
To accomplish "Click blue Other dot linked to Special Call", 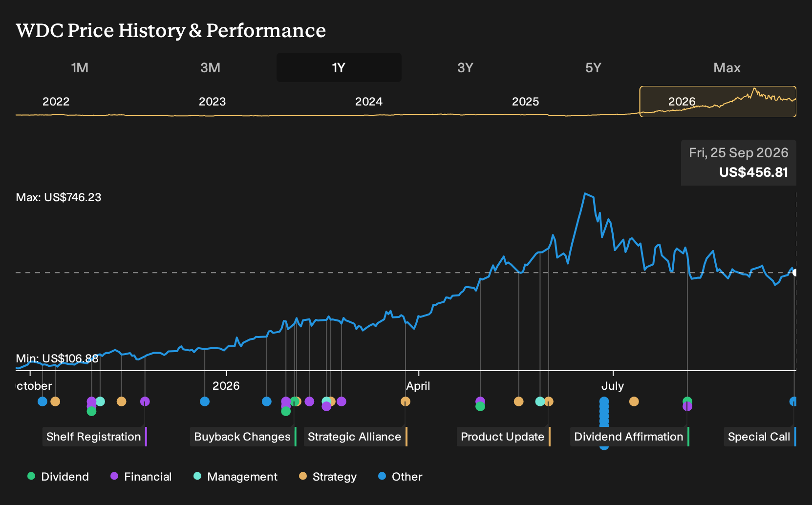I will (x=793, y=401).
